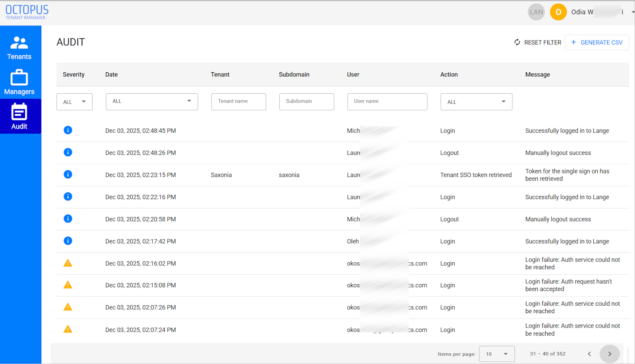The width and height of the screenshot is (635, 364).
Task: Click the gray LAN badge
Action: [536, 12]
